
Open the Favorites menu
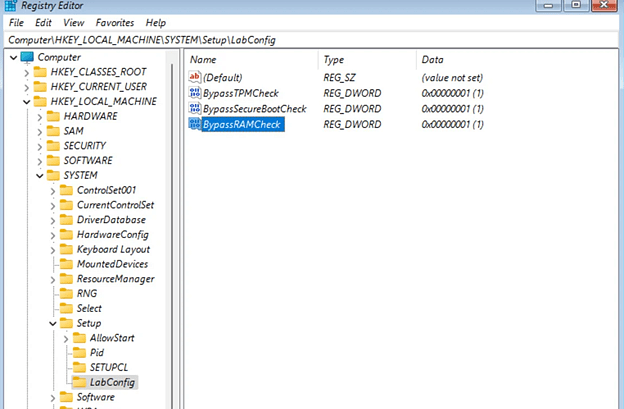(115, 23)
